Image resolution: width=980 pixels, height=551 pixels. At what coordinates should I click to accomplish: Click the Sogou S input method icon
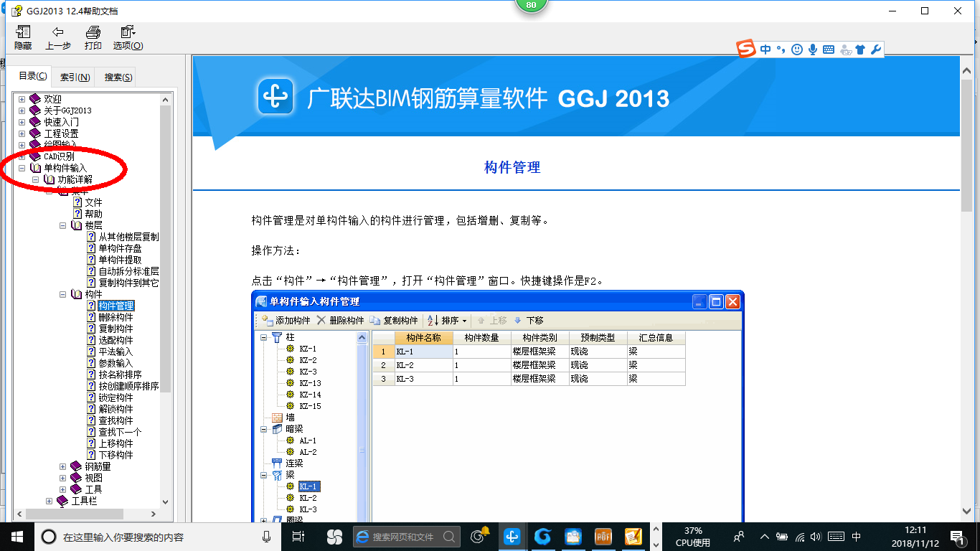coord(747,50)
